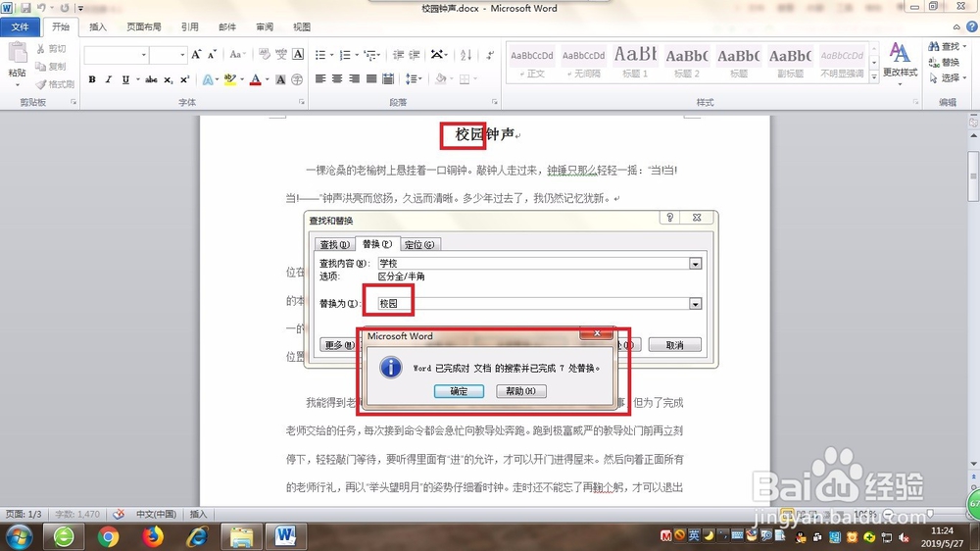Switch to the 页面布局 tab
Viewport: 980px width, 551px height.
pos(144,26)
